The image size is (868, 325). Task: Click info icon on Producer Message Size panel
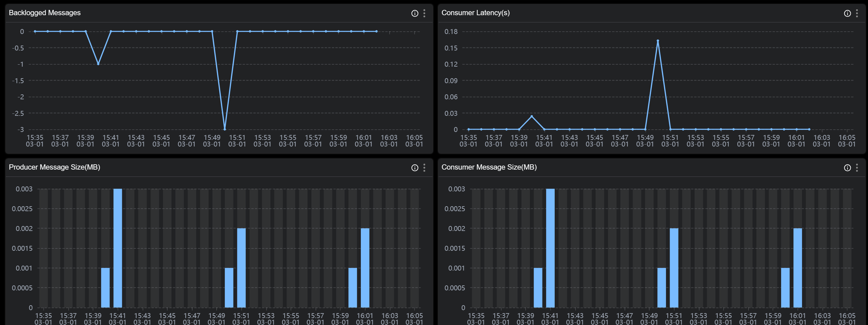pos(414,168)
